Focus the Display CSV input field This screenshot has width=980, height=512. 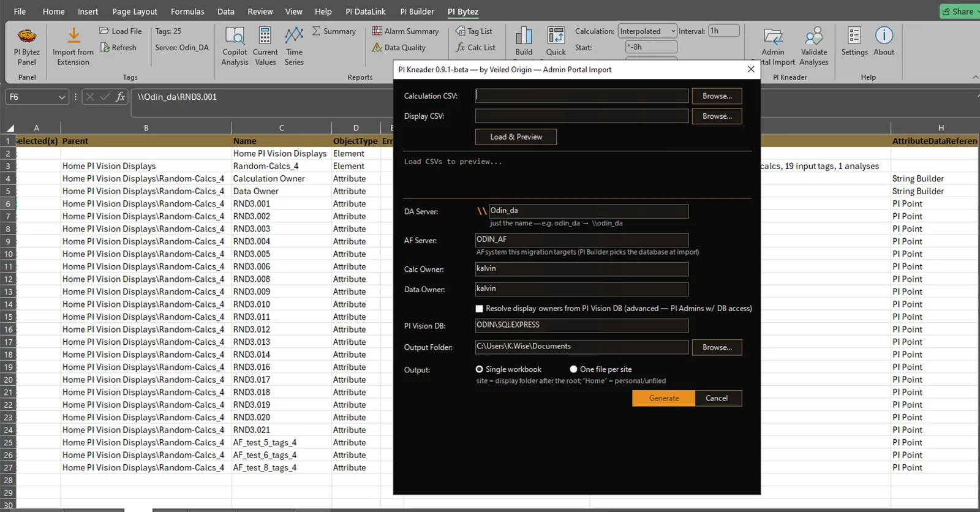click(582, 116)
